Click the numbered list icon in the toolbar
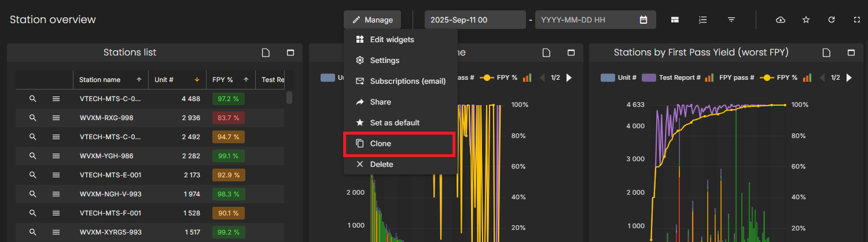868x242 pixels. [x=703, y=20]
